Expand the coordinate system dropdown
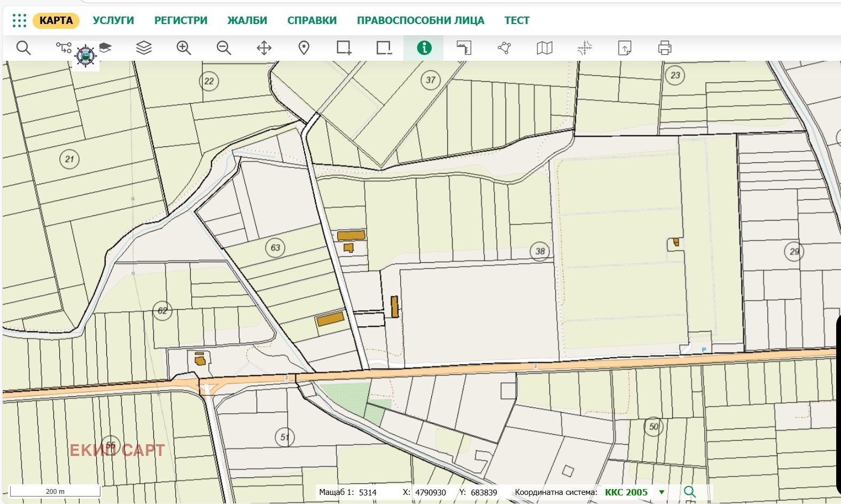Screen dimensions: 841x504 click(x=661, y=492)
